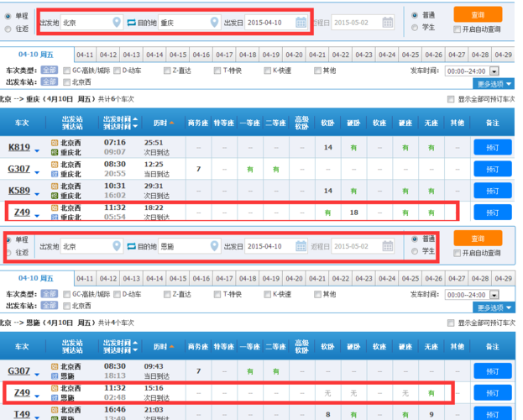
Task: Select 04-25 date tab in bottom panel
Action: click(x=411, y=278)
